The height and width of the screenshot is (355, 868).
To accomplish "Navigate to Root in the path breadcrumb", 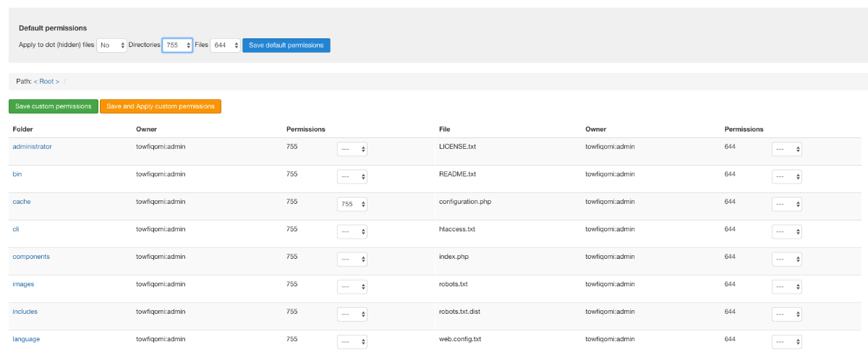I will coord(46,82).
